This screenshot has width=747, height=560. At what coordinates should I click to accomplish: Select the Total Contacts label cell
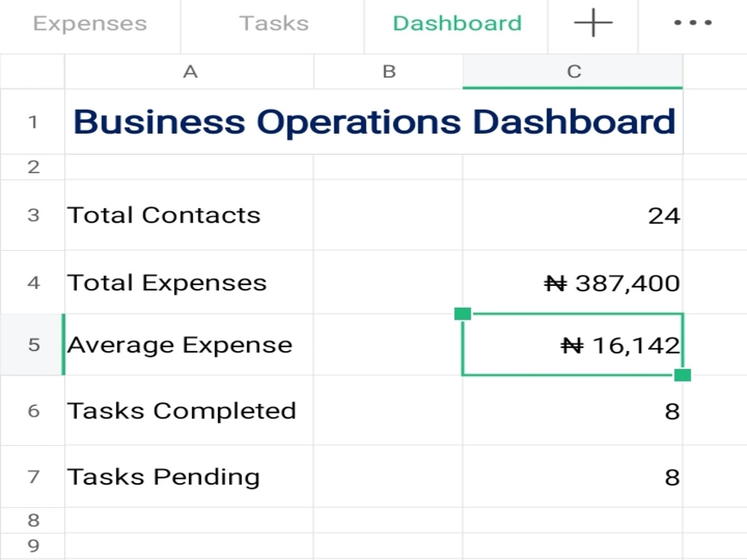[189, 215]
